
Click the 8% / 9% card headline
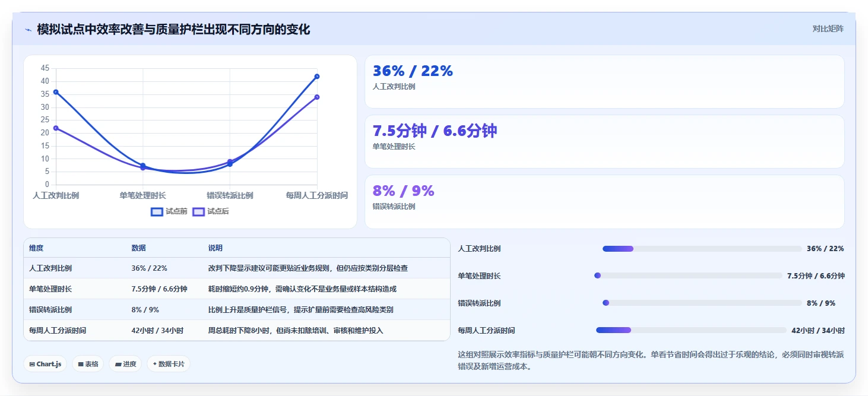(403, 191)
